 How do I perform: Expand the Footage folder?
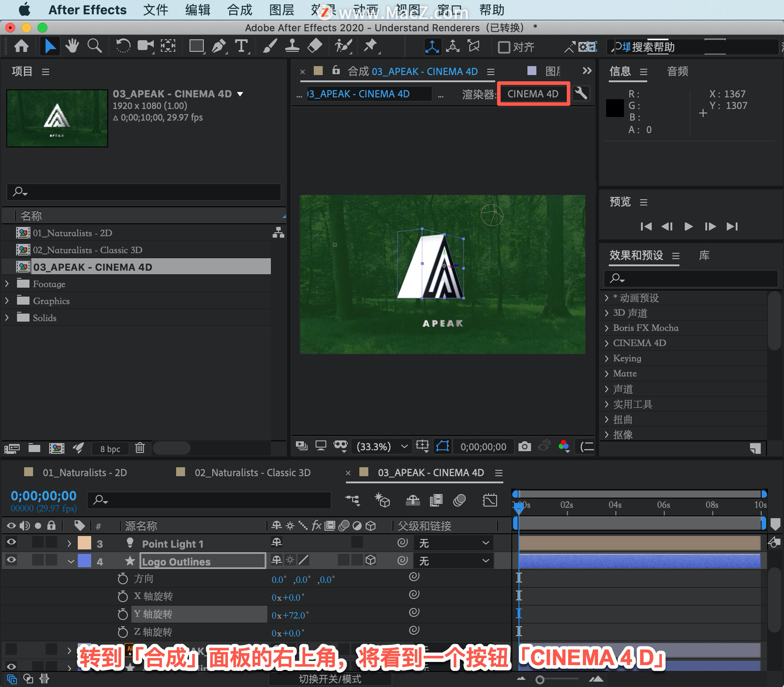[7, 284]
